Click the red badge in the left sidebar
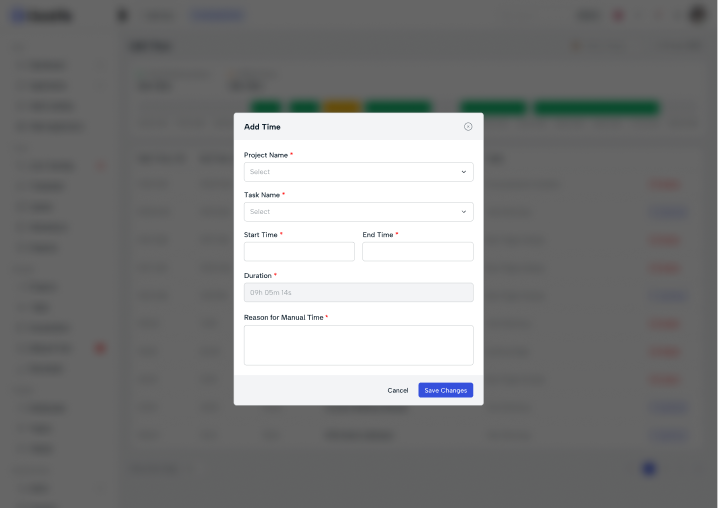The width and height of the screenshot is (718, 508). pos(100,348)
